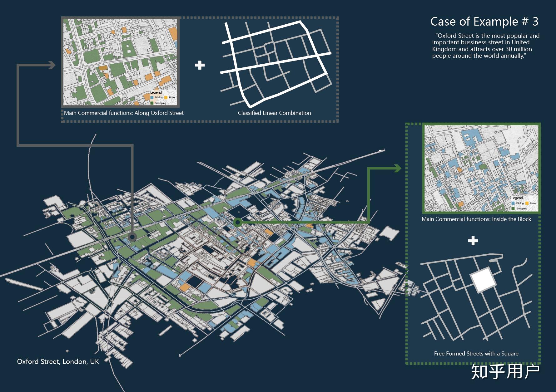Pick the orange Hotel swatch in the Inside the Block legend
Screen dimensions: 556x392
[527, 203]
